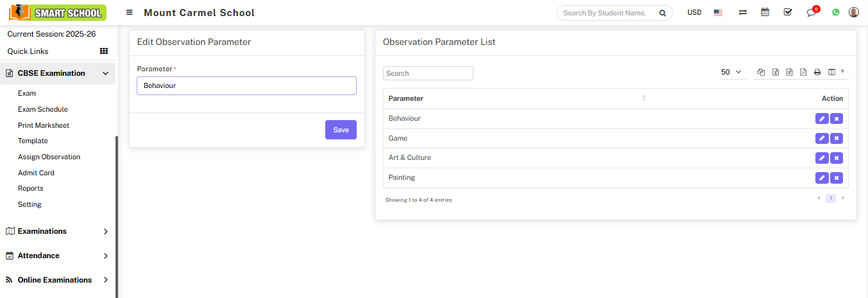Export parameter list to Excel

(x=776, y=73)
